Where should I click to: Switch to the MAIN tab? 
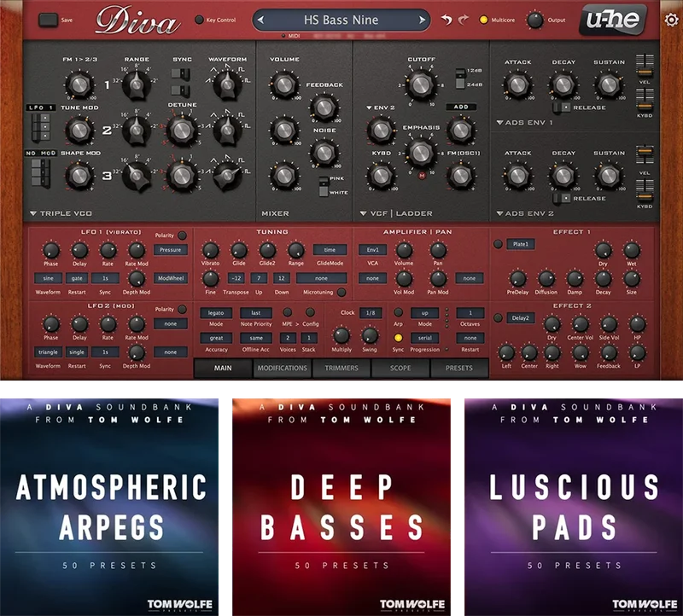223,368
